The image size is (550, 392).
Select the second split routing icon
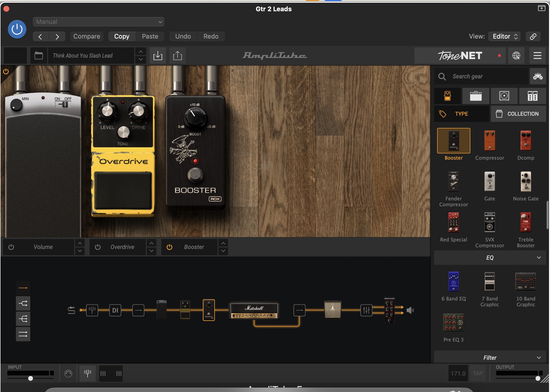point(23,303)
